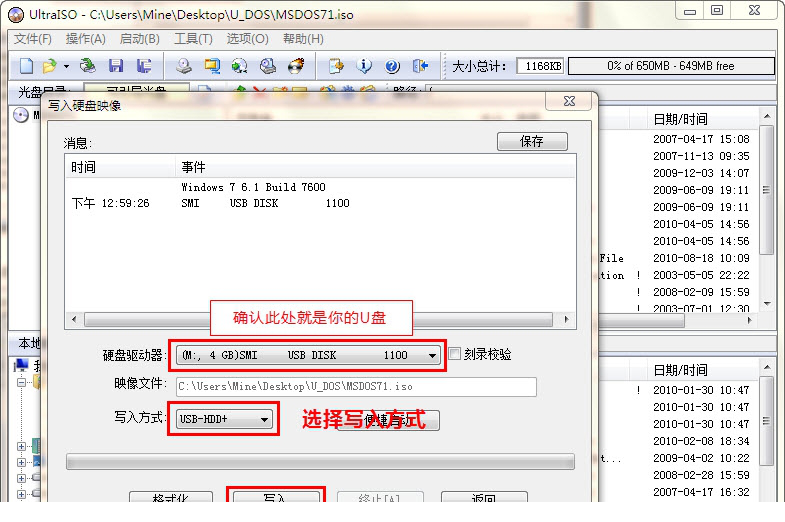
Task: Select row dated 2009-04-02 10:22
Action: click(x=701, y=458)
